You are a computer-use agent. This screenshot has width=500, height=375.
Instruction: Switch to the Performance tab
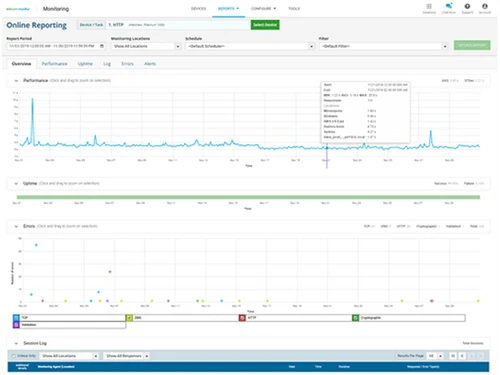pyautogui.click(x=54, y=64)
